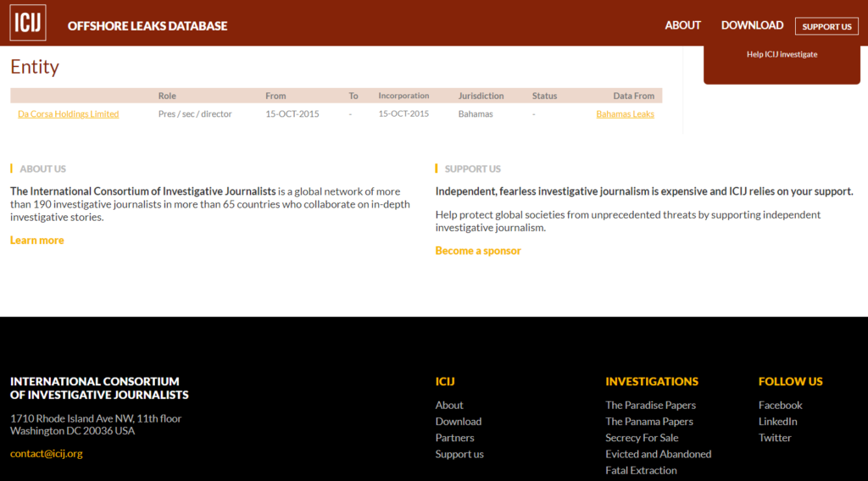Viewport: 868px width, 481px height.
Task: Open the footer About link
Action: [449, 406]
